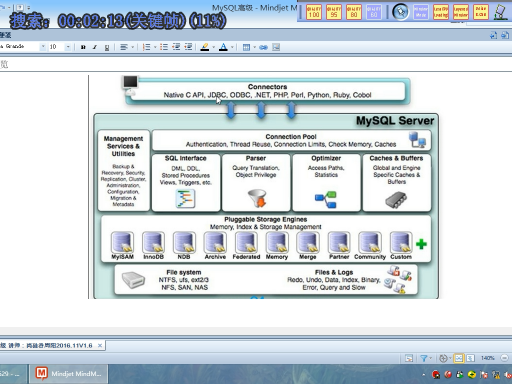
Task: Switch to the taskbar item starting 529
Action: [x=13, y=374]
